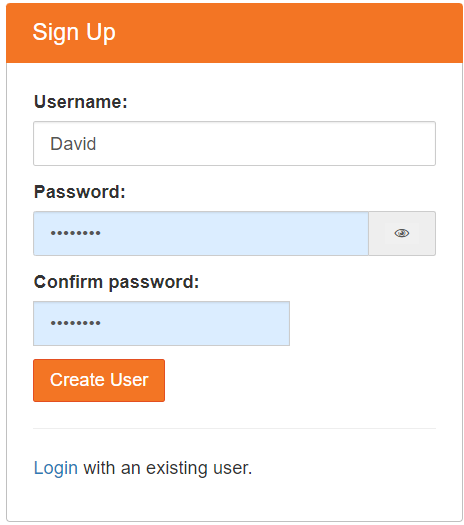This screenshot has width=464, height=525.
Task: Click the 'with an existing user.' text
Action: tap(167, 468)
